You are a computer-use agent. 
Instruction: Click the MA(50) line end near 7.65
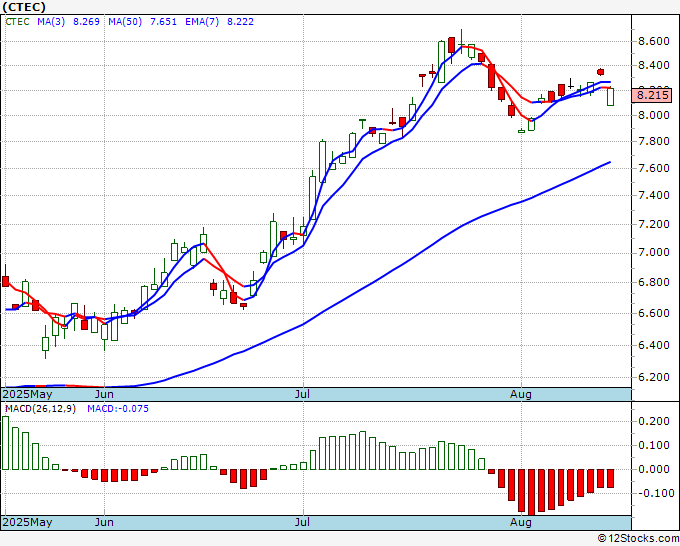click(x=610, y=163)
